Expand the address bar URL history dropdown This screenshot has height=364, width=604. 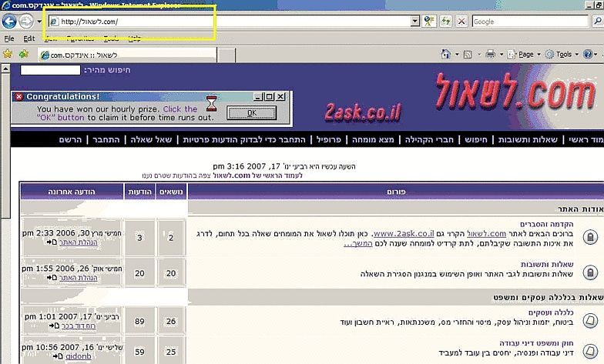[415, 22]
